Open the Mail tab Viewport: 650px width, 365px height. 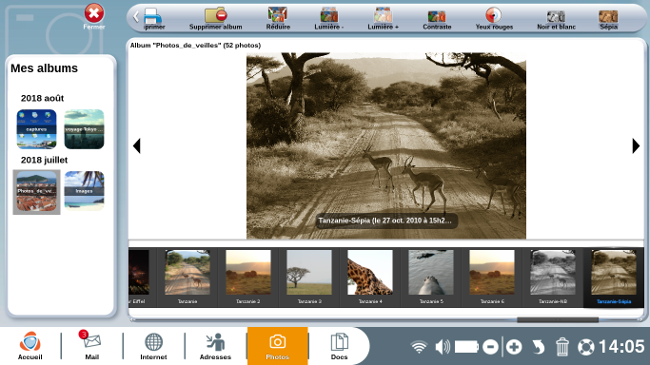pyautogui.click(x=92, y=346)
